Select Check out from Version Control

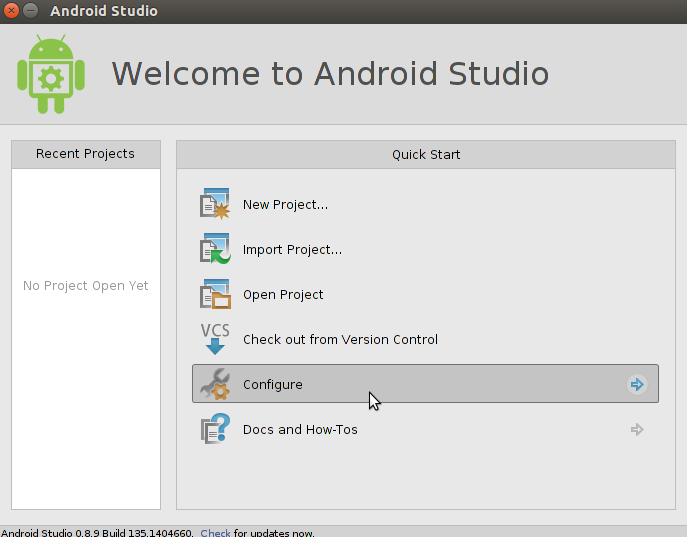340,339
